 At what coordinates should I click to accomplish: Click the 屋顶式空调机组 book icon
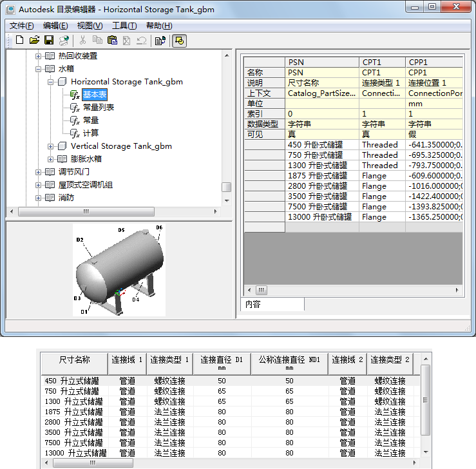coord(50,185)
